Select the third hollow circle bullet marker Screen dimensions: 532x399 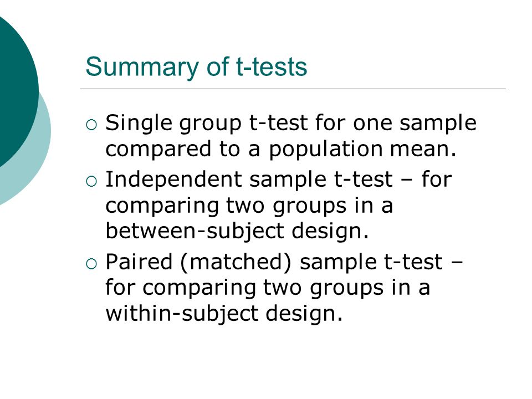(x=91, y=264)
